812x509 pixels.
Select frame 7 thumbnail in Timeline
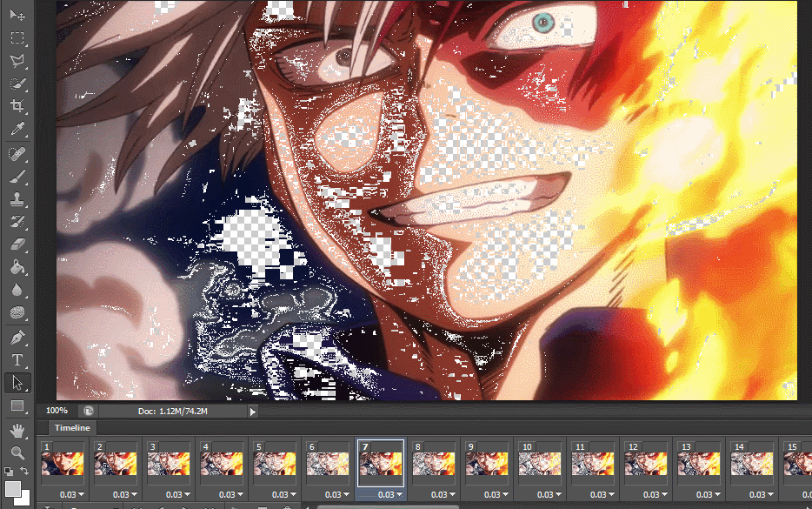pyautogui.click(x=381, y=464)
